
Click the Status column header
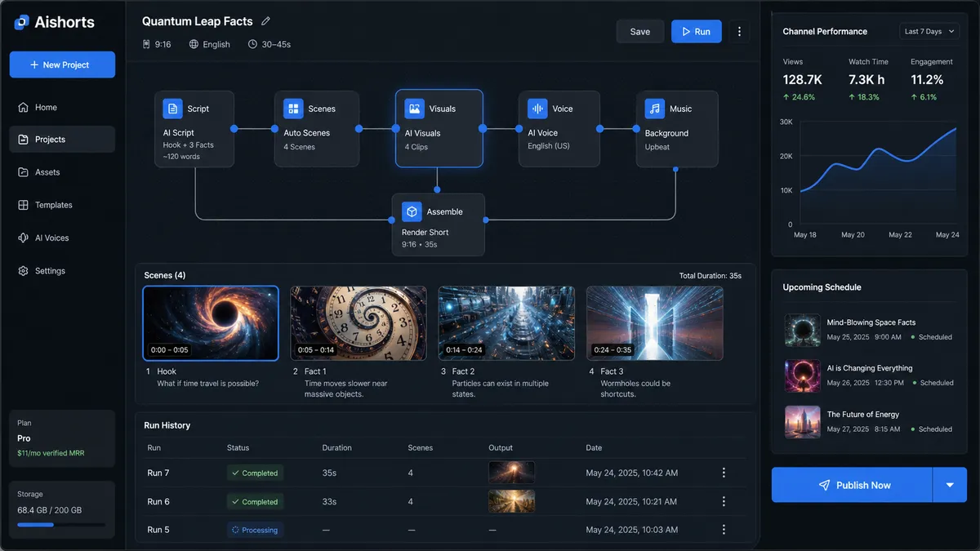[x=238, y=447]
